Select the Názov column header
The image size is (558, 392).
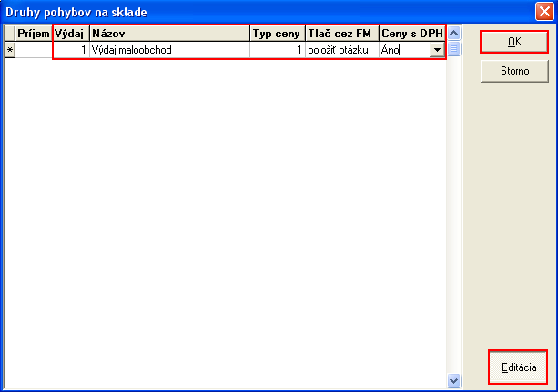169,34
